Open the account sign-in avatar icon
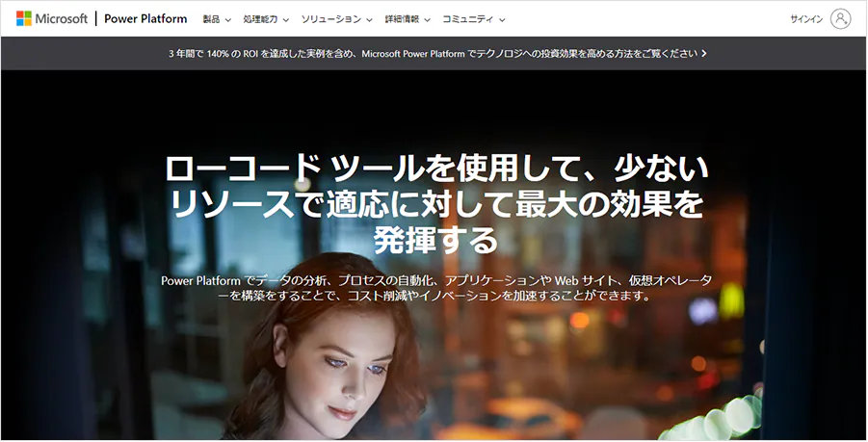The width and height of the screenshot is (868, 442). [x=840, y=19]
